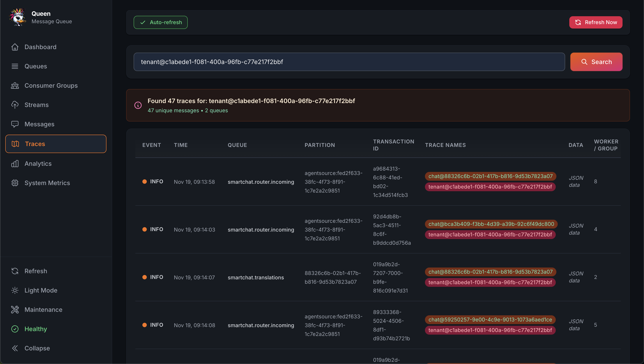Click chat@bca3b409 trace name tag
Image resolution: width=644 pixels, height=364 pixels.
(491, 224)
